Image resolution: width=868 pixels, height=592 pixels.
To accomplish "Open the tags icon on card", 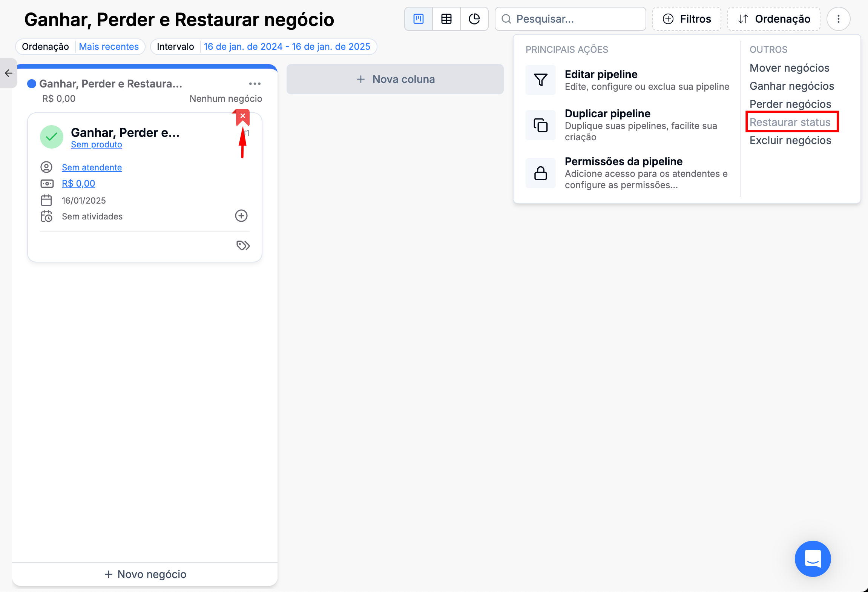I will (x=243, y=245).
